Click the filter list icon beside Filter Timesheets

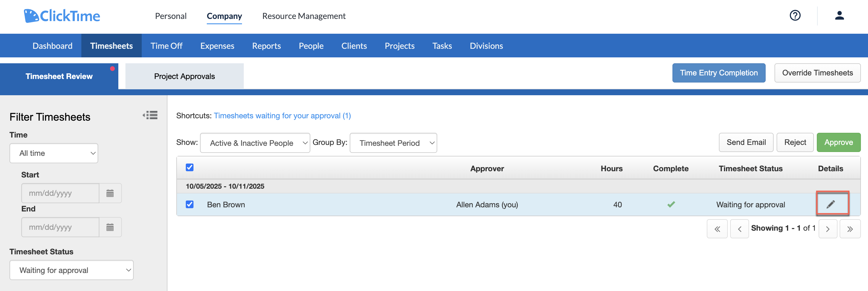click(150, 116)
